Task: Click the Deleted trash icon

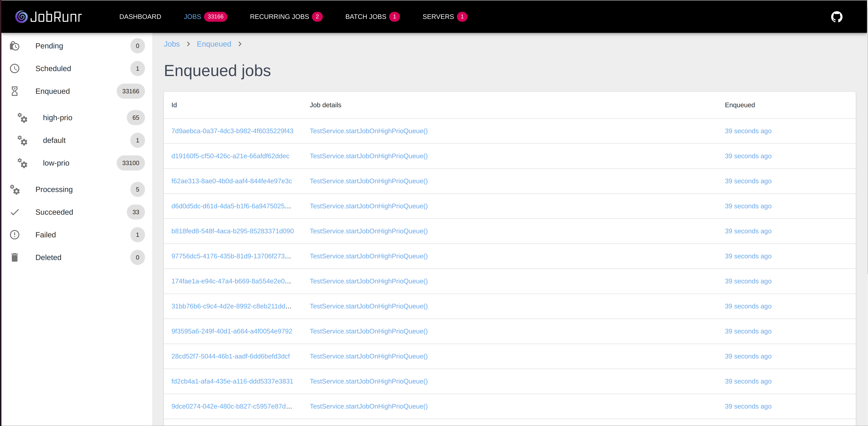Action: click(15, 257)
